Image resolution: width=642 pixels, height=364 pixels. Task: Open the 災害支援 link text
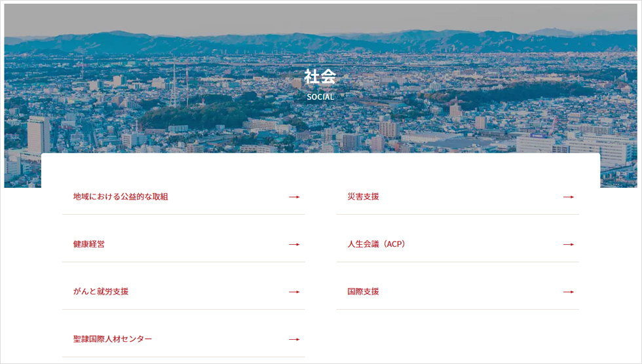click(363, 196)
